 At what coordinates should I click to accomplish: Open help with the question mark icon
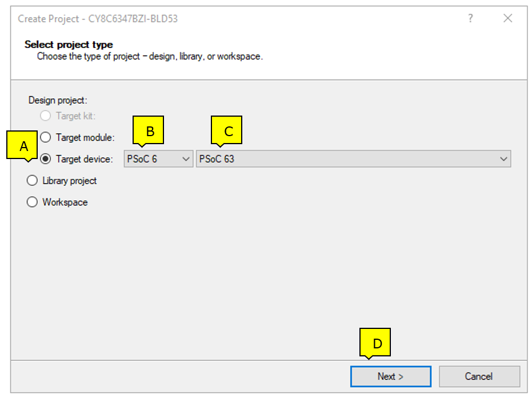[x=471, y=18]
